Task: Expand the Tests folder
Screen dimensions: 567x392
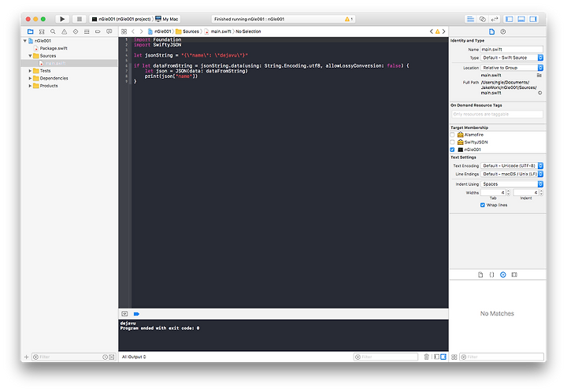Action: tap(30, 71)
